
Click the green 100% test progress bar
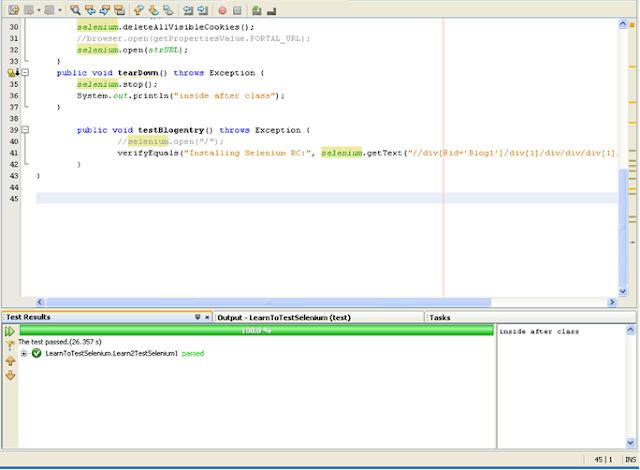pyautogui.click(x=256, y=330)
